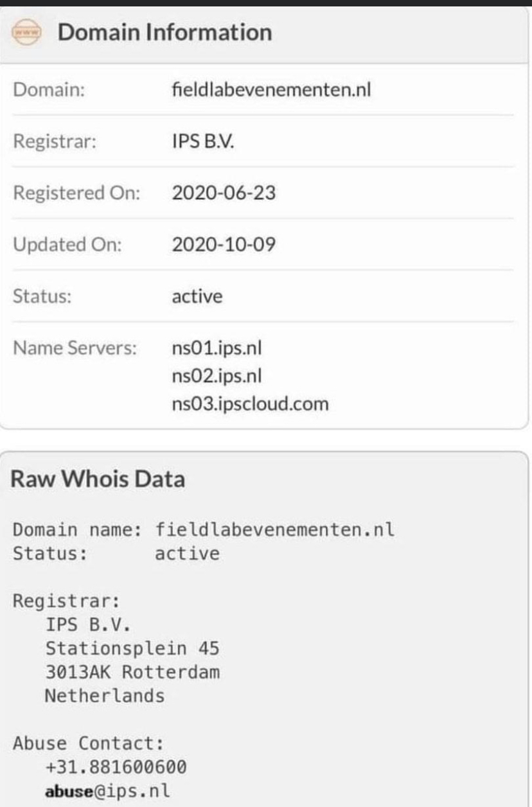The width and height of the screenshot is (532, 807).
Task: Select the Domain Information heading
Action: coord(165,31)
